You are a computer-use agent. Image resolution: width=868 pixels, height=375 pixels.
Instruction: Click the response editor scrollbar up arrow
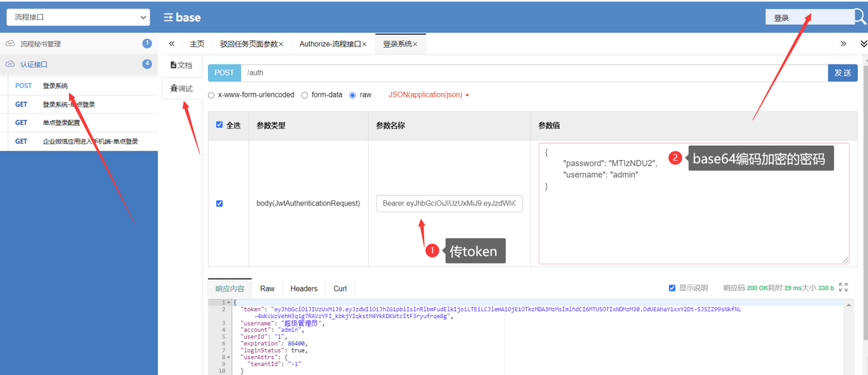pyautogui.click(x=849, y=305)
